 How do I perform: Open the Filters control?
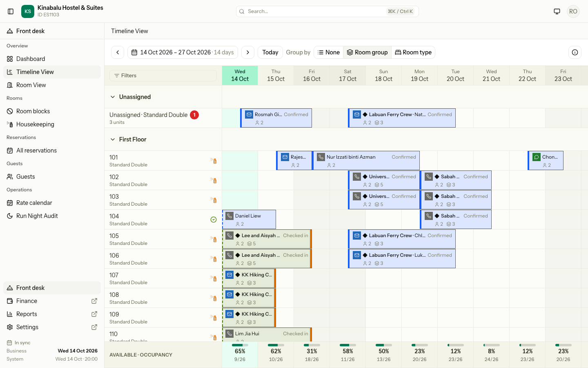coord(163,76)
